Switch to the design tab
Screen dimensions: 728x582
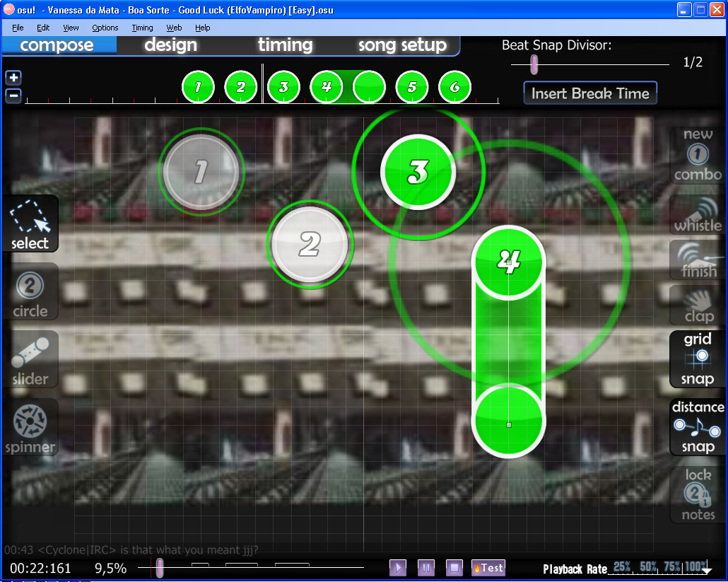pyautogui.click(x=171, y=45)
